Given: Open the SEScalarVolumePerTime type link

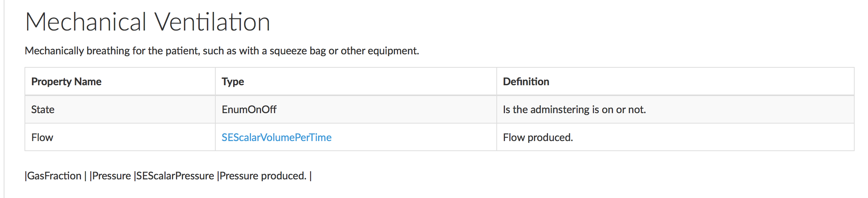Looking at the screenshot, I should coord(276,137).
